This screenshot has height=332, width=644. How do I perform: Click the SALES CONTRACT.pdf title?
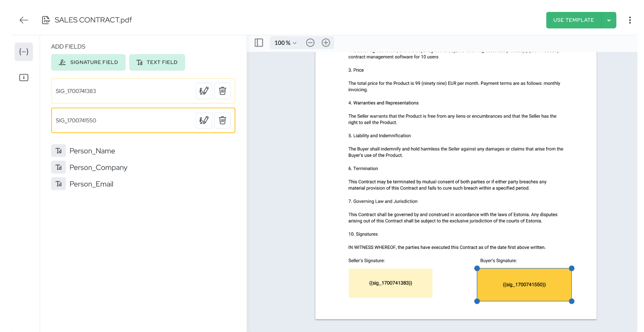pyautogui.click(x=93, y=20)
